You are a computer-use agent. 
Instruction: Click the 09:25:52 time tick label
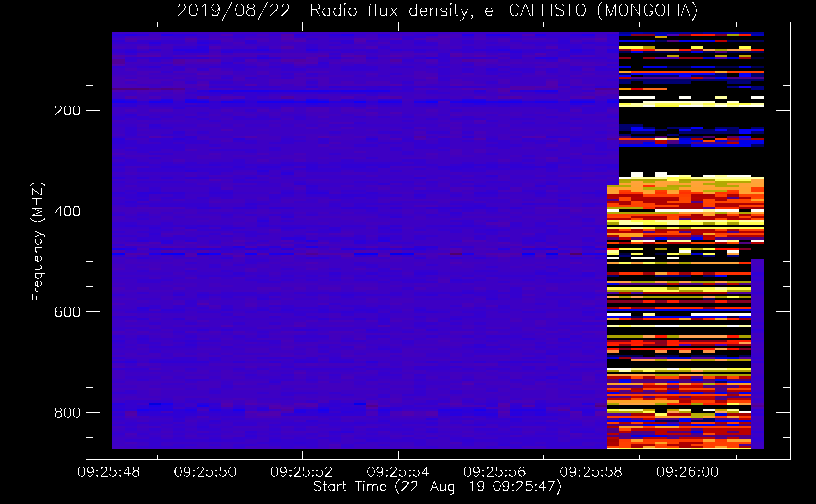[302, 472]
